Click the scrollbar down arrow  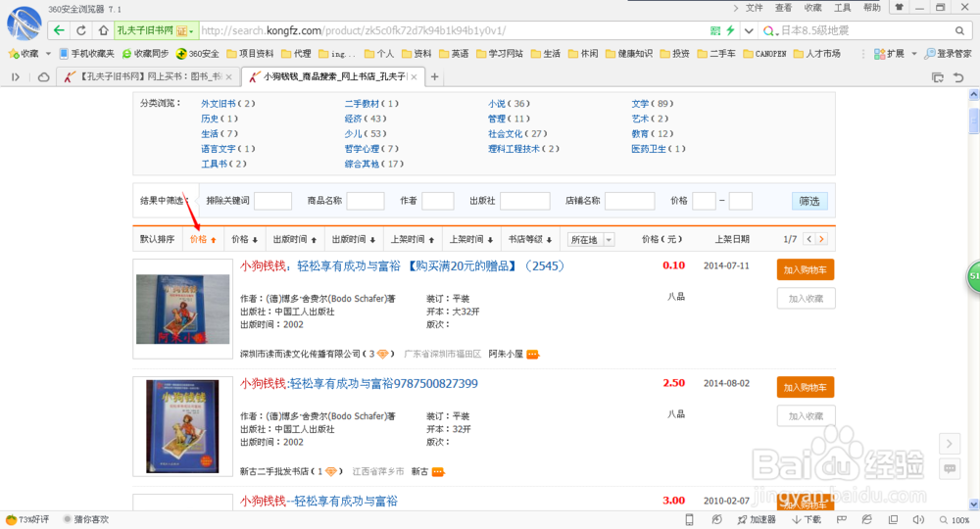click(974, 504)
